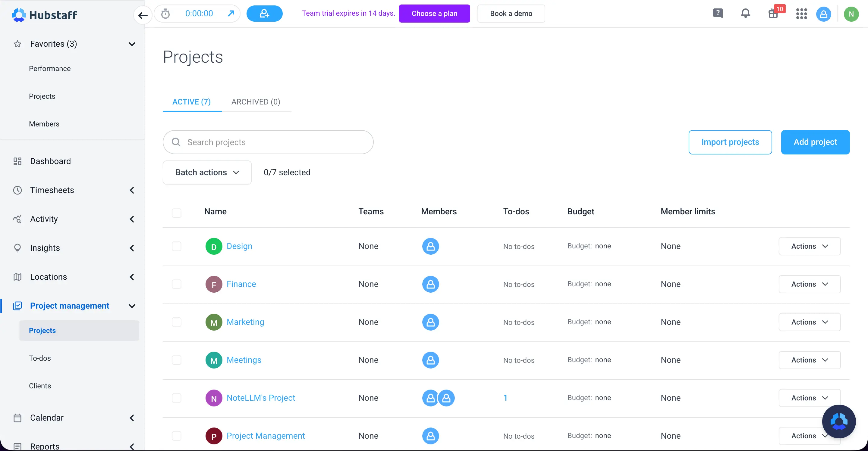Open gift rewards icon with badge
This screenshot has width=868, height=451.
774,14
